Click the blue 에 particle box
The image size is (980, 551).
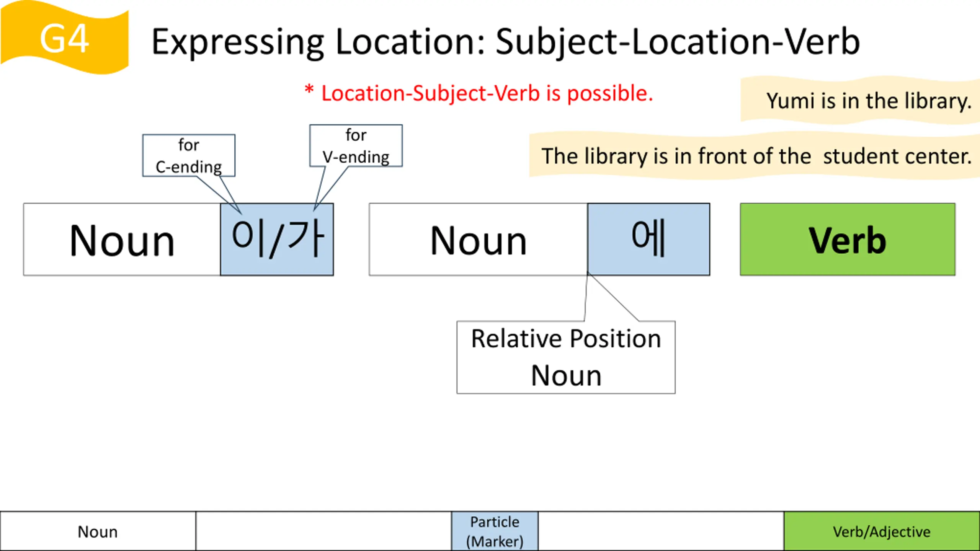(649, 240)
